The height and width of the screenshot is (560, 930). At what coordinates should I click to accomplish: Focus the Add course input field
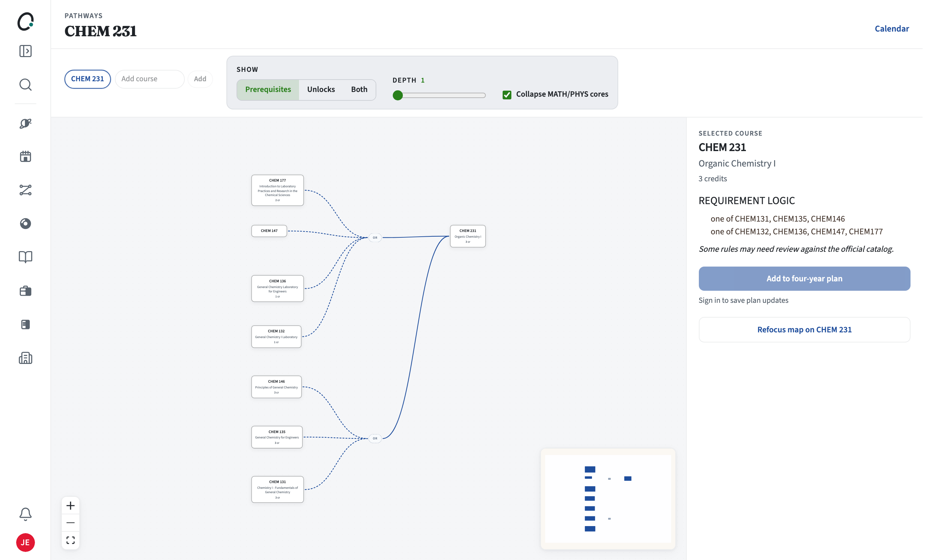(150, 79)
